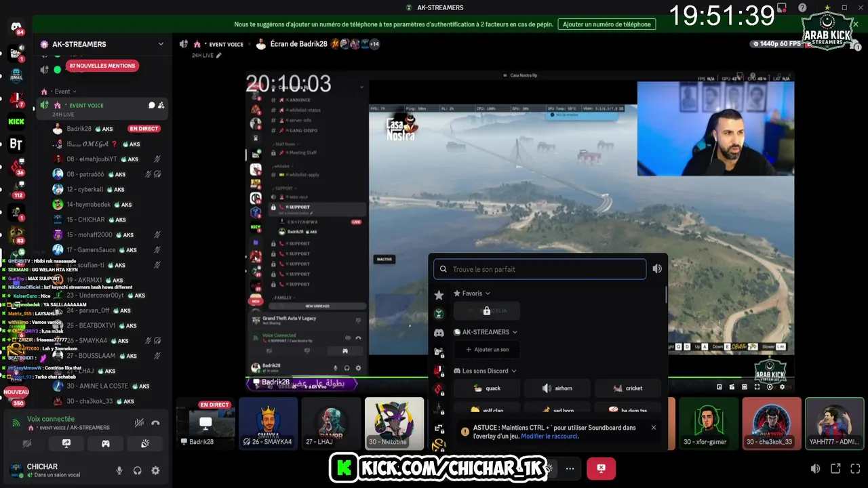Open more options three-dots in call controls
Image resolution: width=868 pixels, height=488 pixels.
[570, 468]
